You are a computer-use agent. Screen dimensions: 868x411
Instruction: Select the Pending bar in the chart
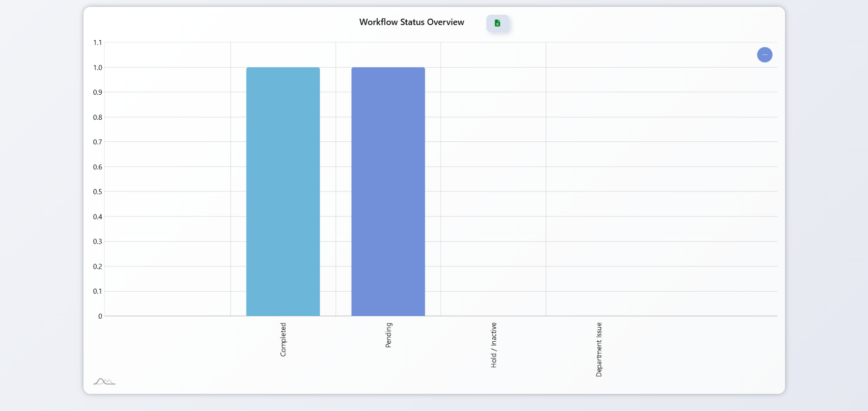(388, 192)
